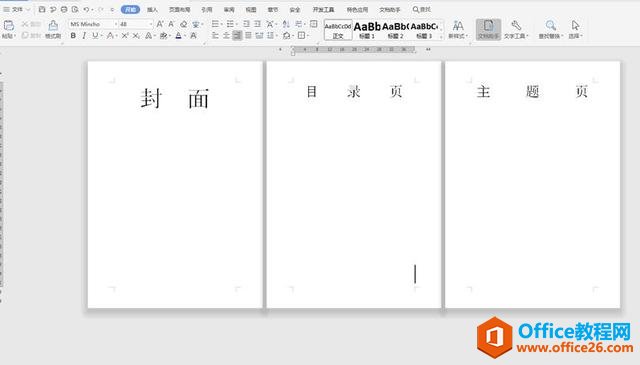Click the 查找 search box
This screenshot has width=640, height=365.
(422, 9)
